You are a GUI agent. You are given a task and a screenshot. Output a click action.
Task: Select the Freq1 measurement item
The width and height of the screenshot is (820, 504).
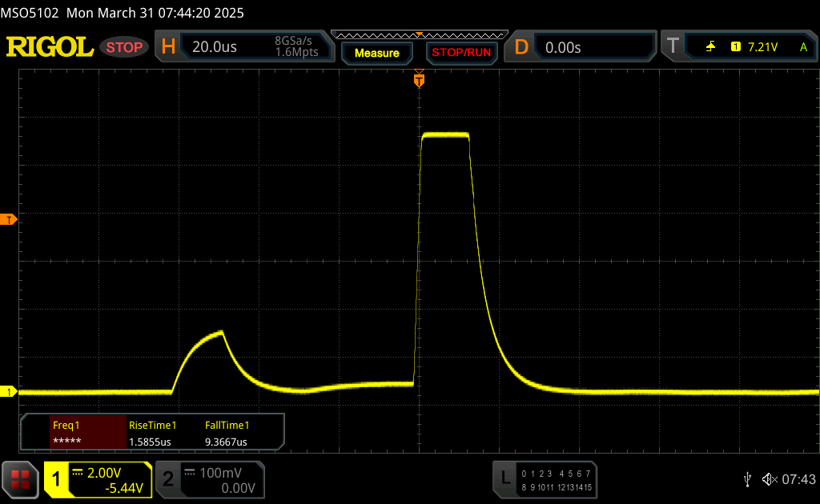click(x=75, y=433)
